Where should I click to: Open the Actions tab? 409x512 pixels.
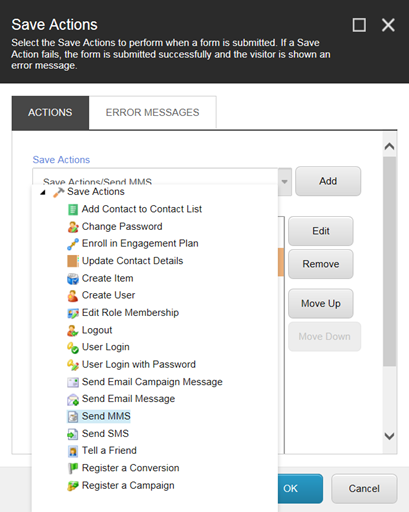coord(50,112)
